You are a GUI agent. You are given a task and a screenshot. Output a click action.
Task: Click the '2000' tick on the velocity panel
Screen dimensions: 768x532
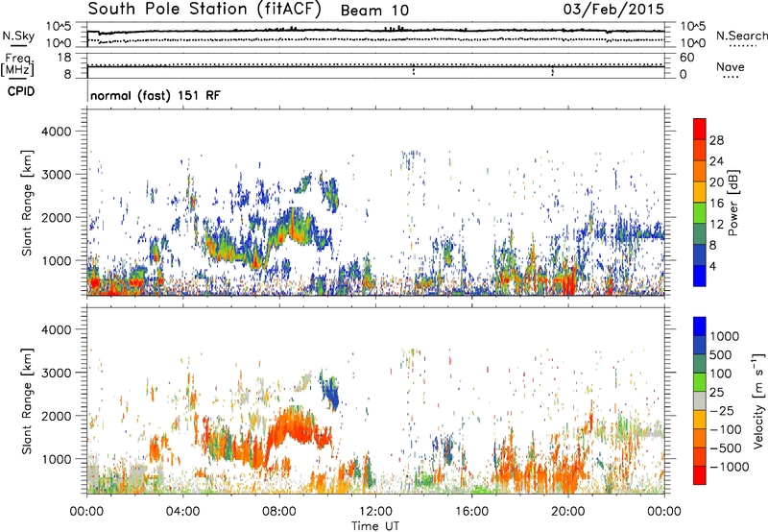coord(57,416)
